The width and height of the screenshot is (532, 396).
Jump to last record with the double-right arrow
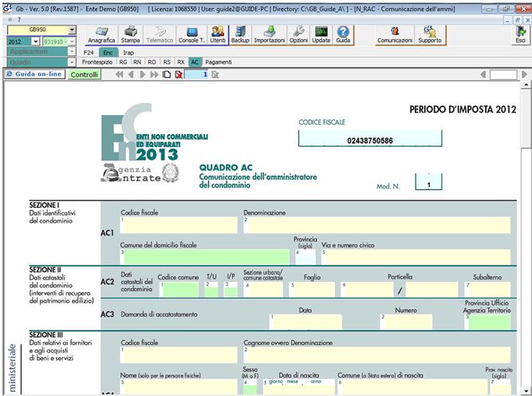pyautogui.click(x=155, y=74)
